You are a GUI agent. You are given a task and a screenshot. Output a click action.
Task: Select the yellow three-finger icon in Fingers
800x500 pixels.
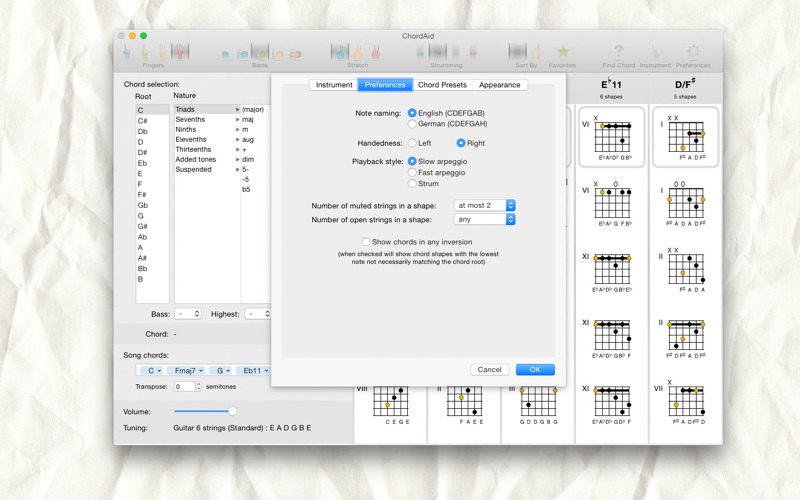162,52
